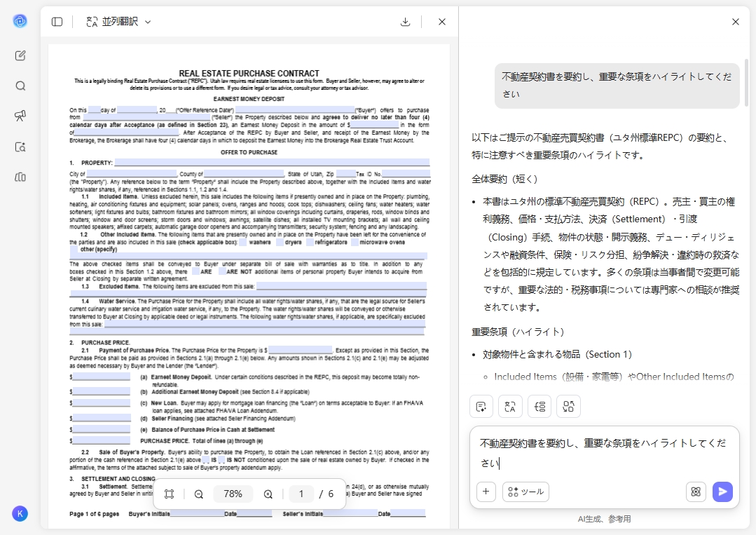The image size is (756, 535).
Task: Open search in the left sidebar
Action: coord(20,86)
